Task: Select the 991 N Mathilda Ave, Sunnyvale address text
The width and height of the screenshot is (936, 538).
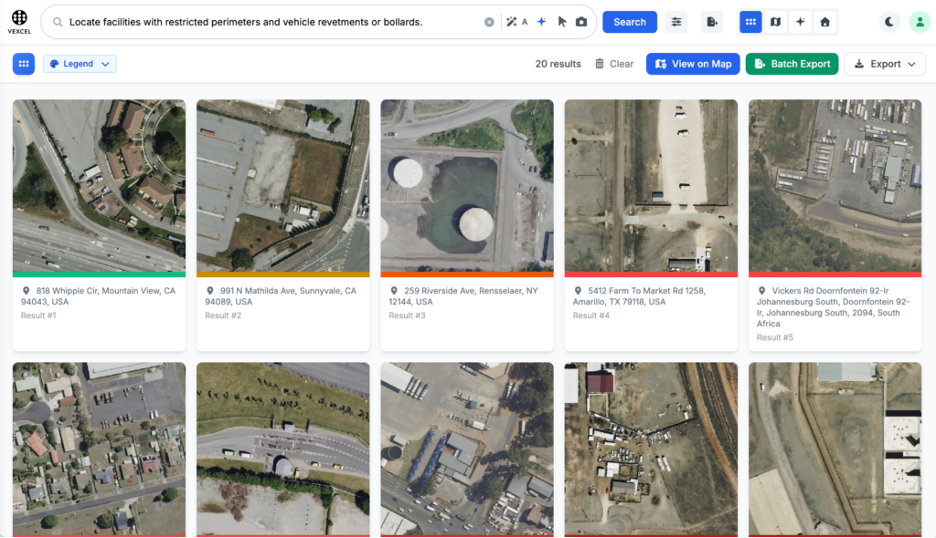Action: click(x=281, y=296)
